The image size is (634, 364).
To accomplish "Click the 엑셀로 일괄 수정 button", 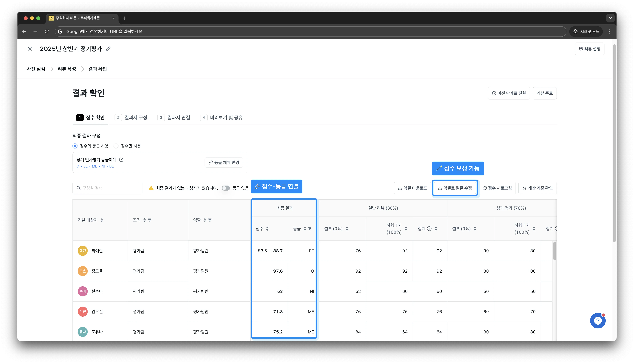I will point(455,188).
